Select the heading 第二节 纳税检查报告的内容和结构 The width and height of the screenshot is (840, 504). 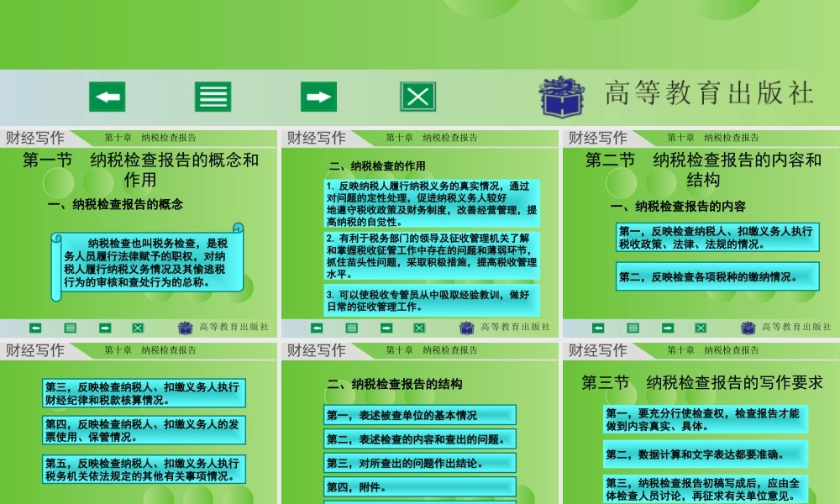[703, 169]
